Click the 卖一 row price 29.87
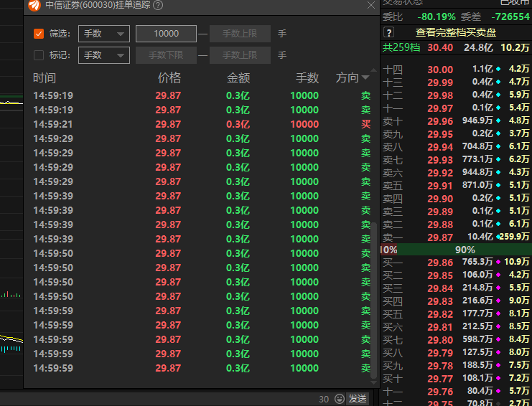This screenshot has width=532, height=406. tap(440, 237)
